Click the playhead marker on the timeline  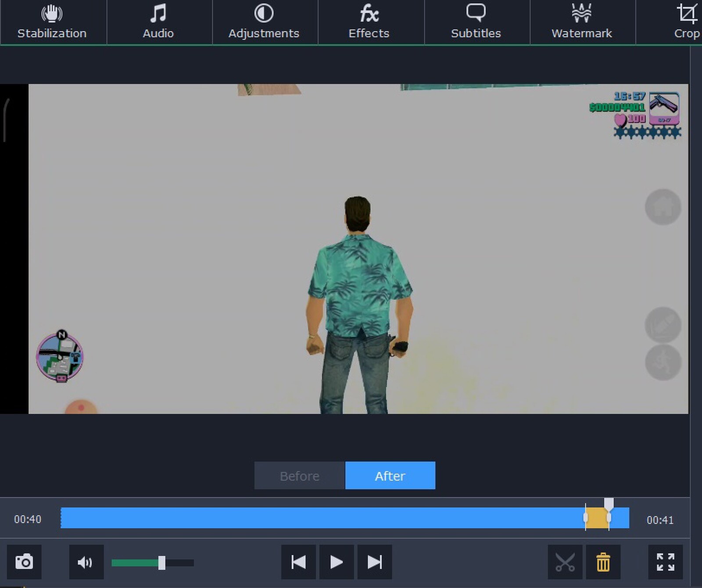coord(609,504)
